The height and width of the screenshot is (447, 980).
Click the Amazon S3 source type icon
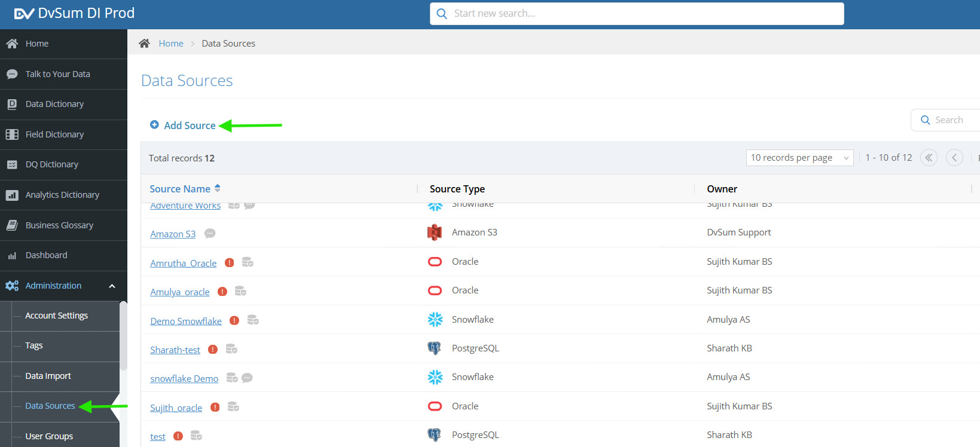point(435,232)
